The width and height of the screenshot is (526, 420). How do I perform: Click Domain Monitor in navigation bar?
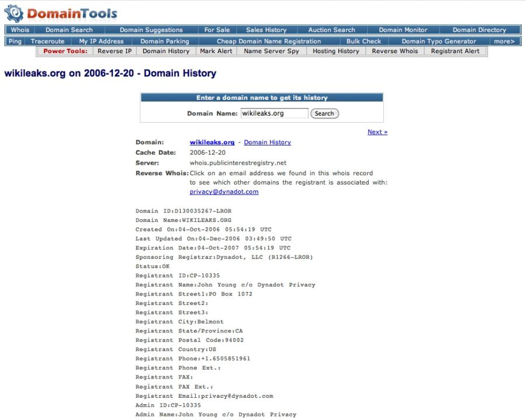(403, 30)
